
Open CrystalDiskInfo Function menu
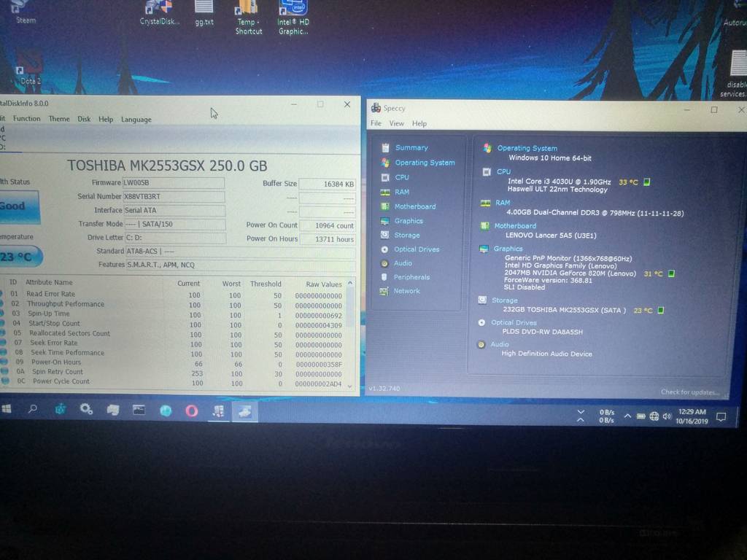tap(27, 119)
